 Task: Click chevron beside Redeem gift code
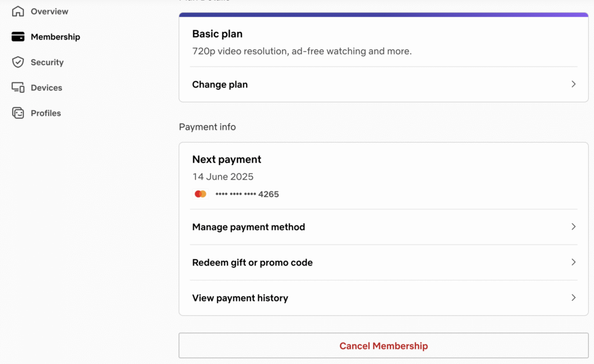pos(574,262)
